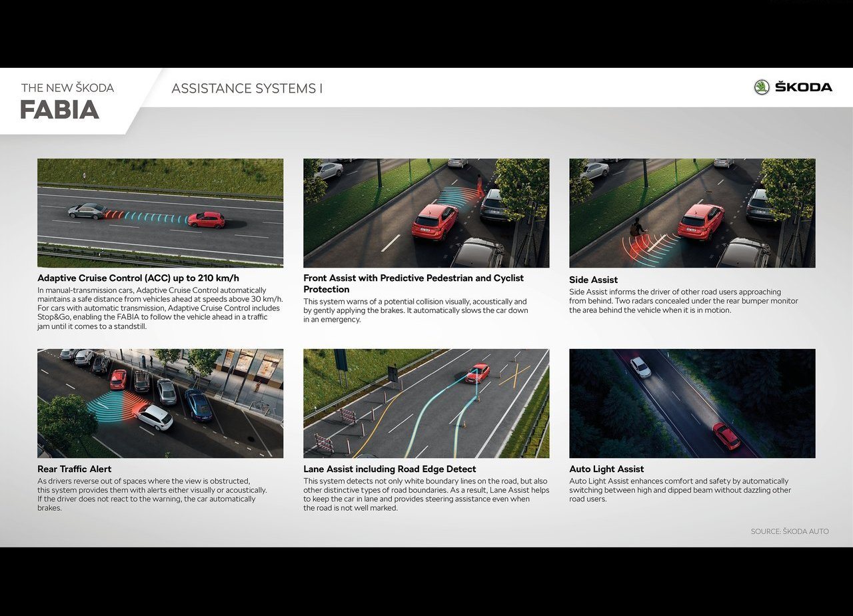853x616 pixels.
Task: Open the Adaptive Cruise Control illustration
Action: coord(160,213)
